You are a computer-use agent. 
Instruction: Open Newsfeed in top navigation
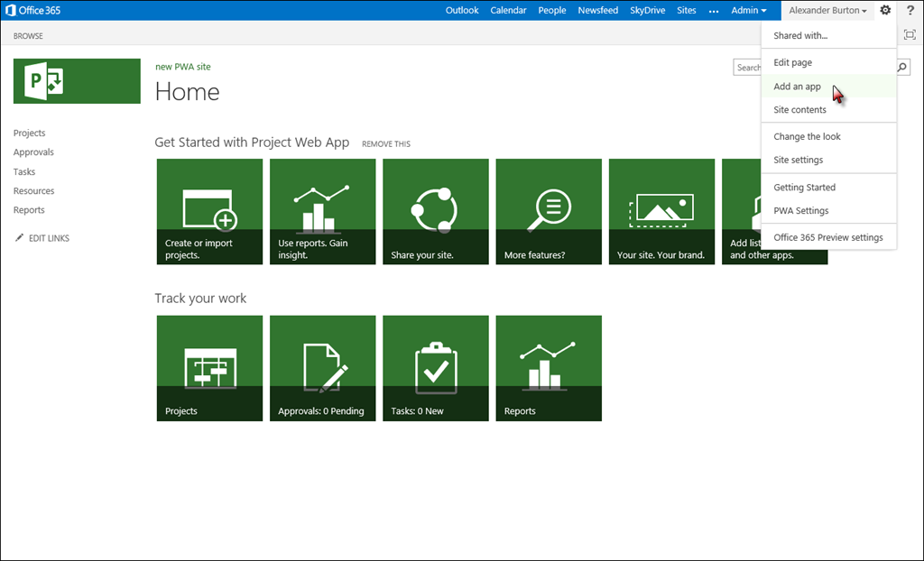(x=598, y=10)
